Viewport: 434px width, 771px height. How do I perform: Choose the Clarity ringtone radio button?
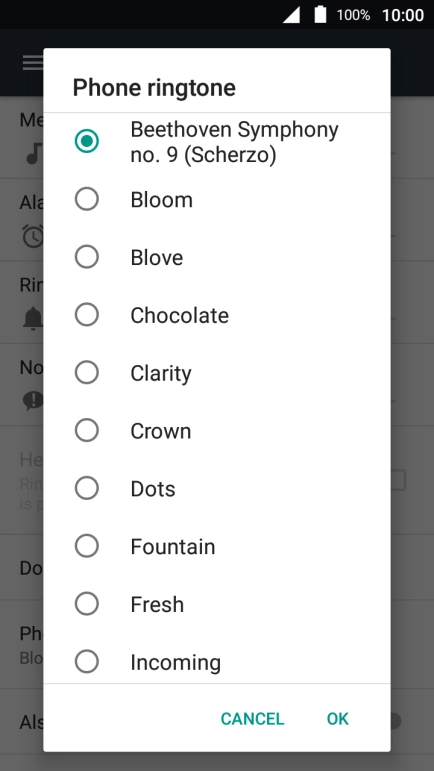point(87,373)
